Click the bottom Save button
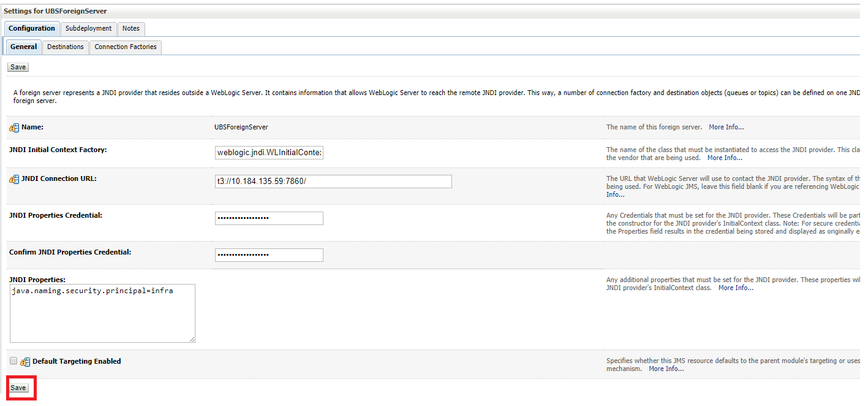Image resolution: width=868 pixels, height=406 pixels. point(18,388)
